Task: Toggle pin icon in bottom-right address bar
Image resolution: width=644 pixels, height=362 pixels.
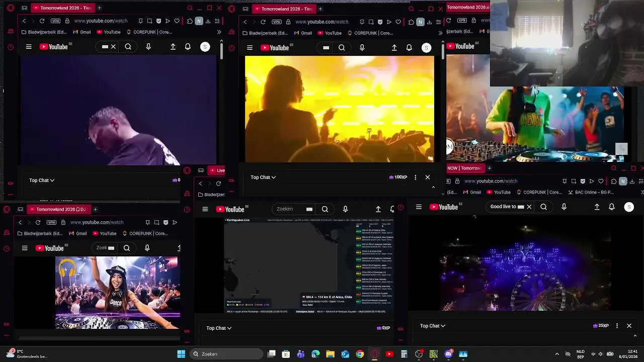Action: click(565, 181)
